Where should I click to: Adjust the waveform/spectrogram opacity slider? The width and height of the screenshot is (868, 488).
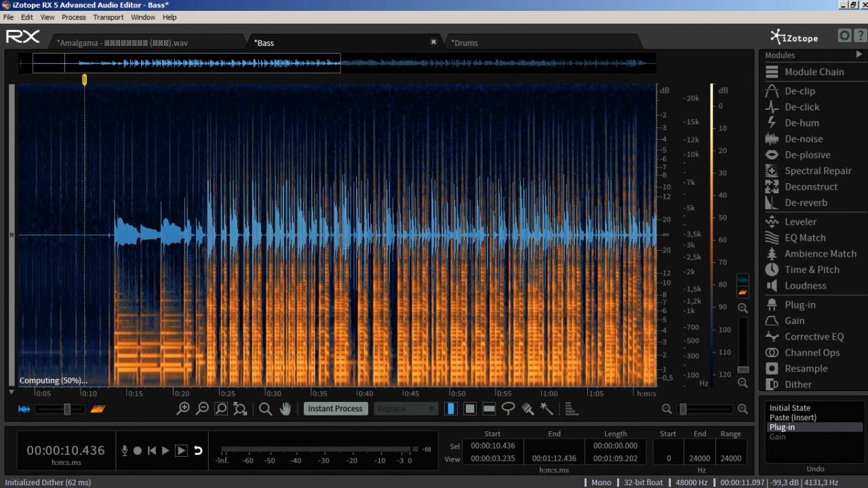click(60, 409)
